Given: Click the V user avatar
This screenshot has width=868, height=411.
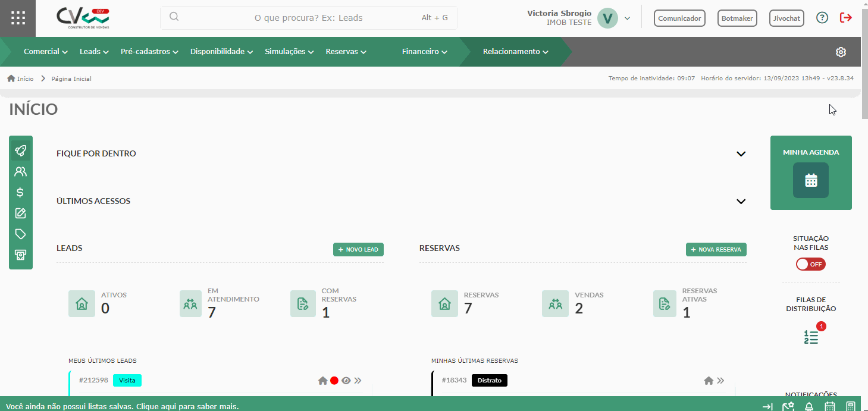Looking at the screenshot, I should [x=607, y=18].
